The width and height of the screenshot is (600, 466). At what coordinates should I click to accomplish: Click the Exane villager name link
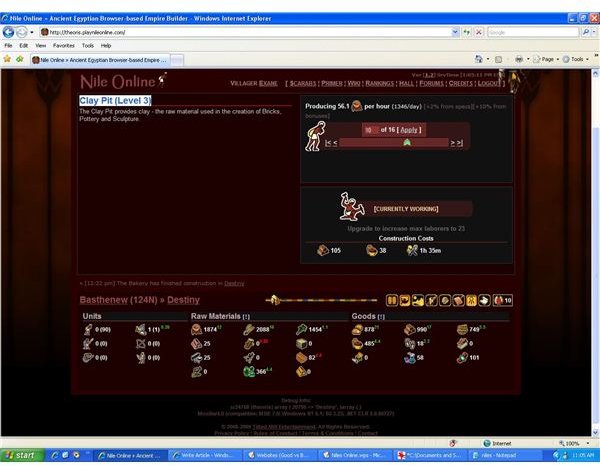pyautogui.click(x=268, y=83)
